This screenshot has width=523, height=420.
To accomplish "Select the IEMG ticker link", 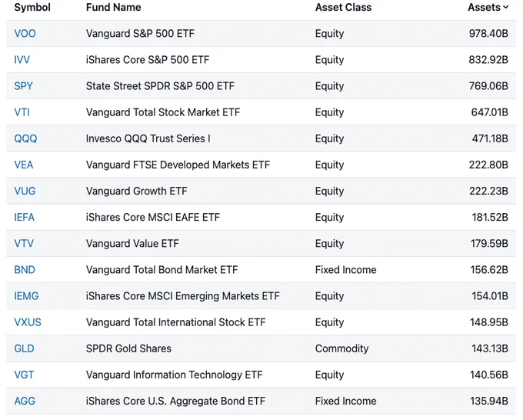I will coord(26,296).
